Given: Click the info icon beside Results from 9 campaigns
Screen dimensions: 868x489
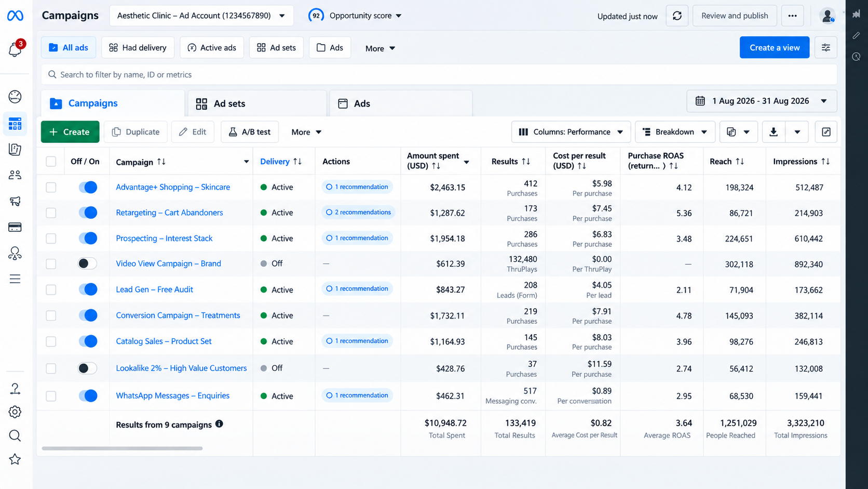Looking at the screenshot, I should [219, 424].
